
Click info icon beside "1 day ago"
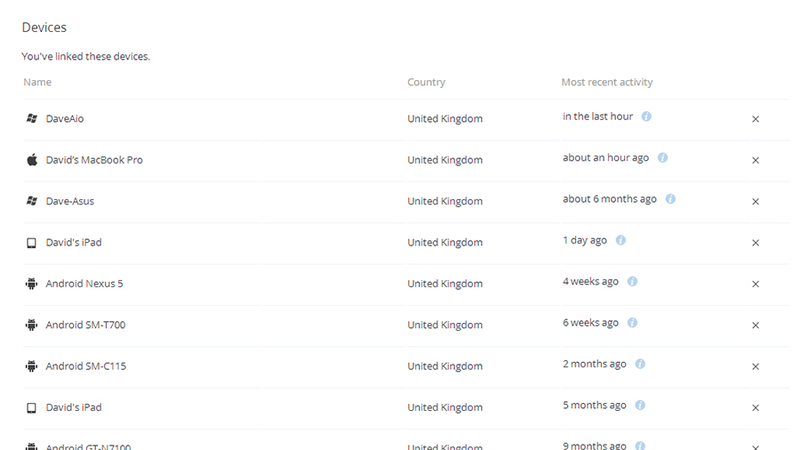tap(620, 240)
